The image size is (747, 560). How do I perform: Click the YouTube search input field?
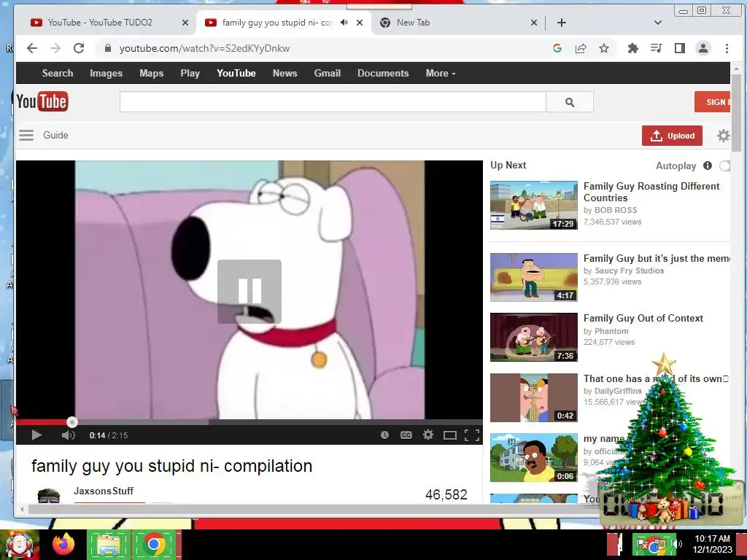pos(333,102)
